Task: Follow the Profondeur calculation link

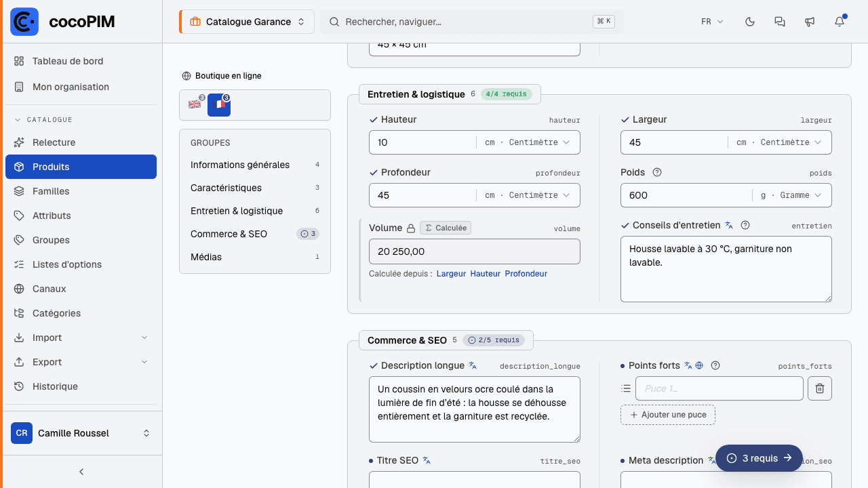Action: (x=526, y=274)
